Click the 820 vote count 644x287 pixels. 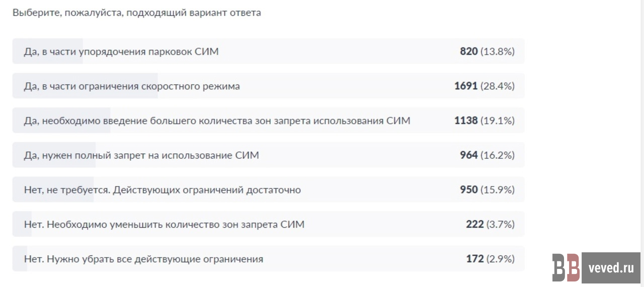(x=468, y=51)
